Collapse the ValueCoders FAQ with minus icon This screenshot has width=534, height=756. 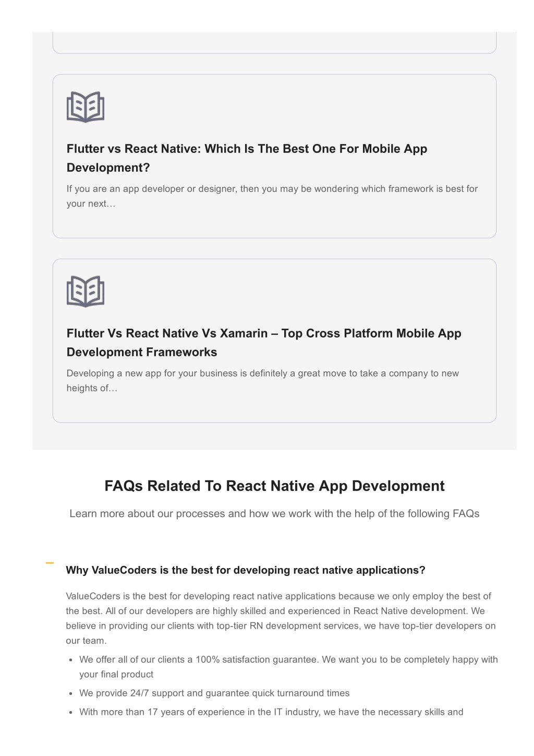tap(50, 563)
